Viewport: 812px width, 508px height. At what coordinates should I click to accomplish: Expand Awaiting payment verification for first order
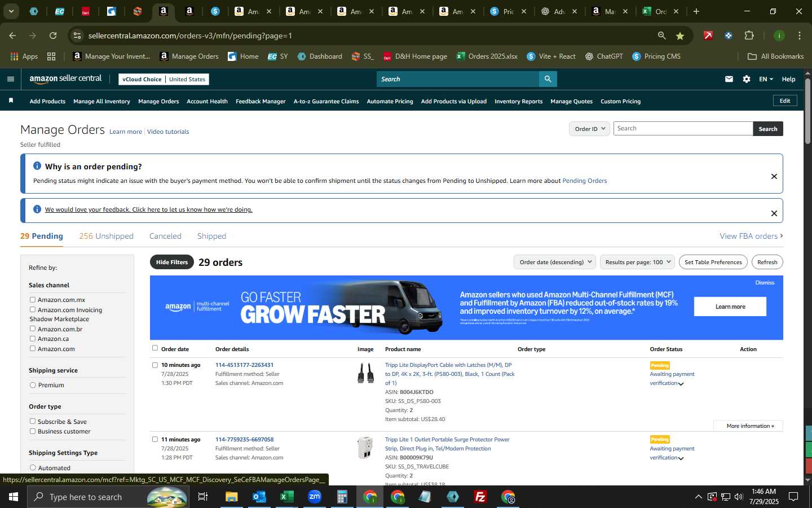coord(681,384)
